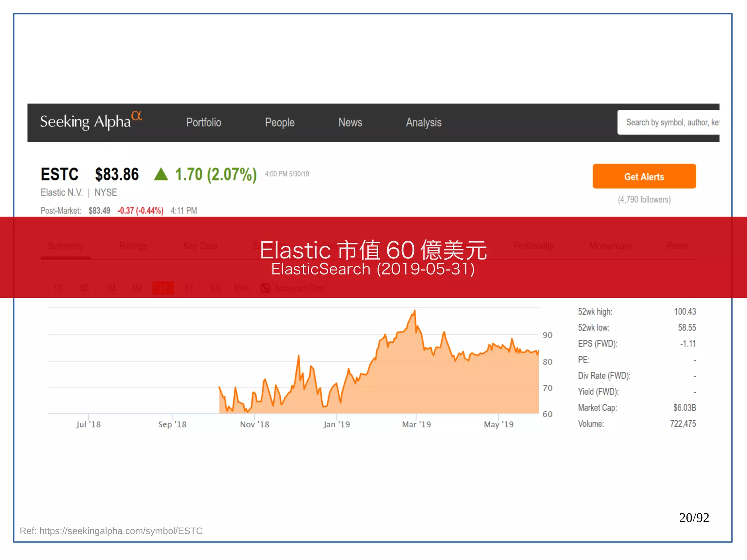Open the Portfolio menu

click(204, 122)
